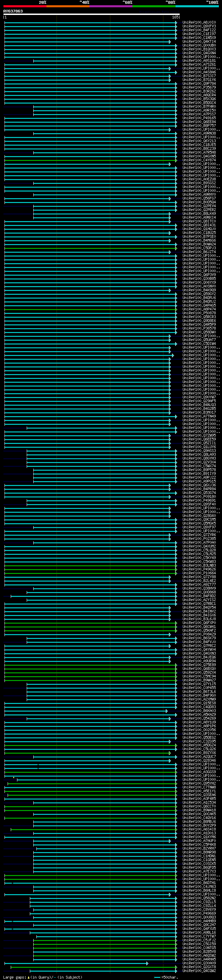Select the UniRef100_Q5UAT7 label
The width and height of the screenshot is (222, 980).
coord(199,340)
